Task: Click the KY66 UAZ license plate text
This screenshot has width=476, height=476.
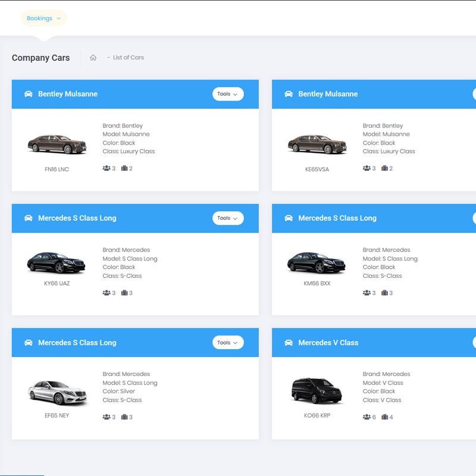Action: coord(57,284)
